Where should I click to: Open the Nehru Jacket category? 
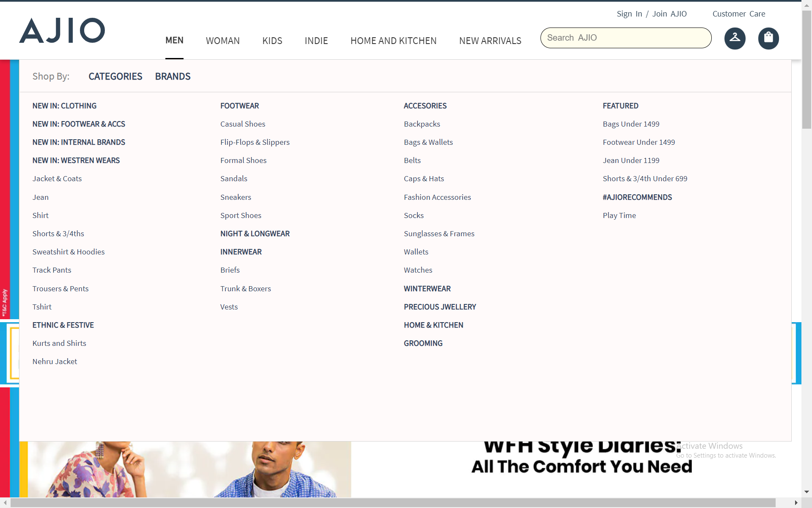[x=55, y=361]
